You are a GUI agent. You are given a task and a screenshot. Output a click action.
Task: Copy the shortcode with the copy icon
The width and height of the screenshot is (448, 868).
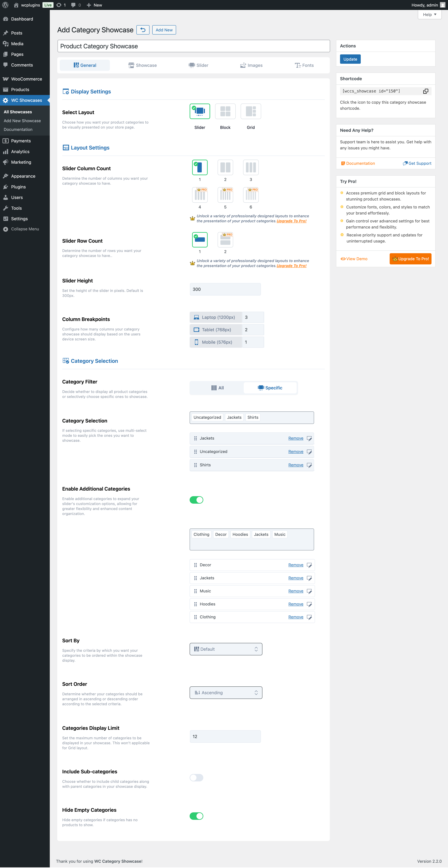(x=426, y=91)
